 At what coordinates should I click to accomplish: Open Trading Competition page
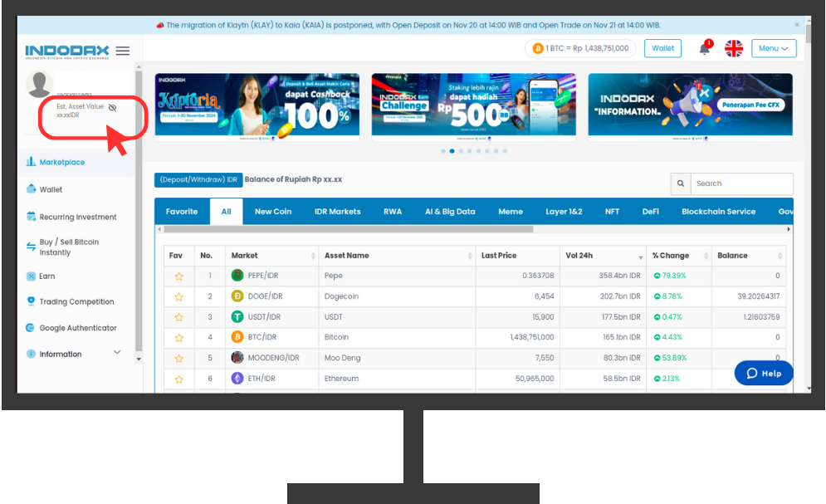click(x=76, y=301)
